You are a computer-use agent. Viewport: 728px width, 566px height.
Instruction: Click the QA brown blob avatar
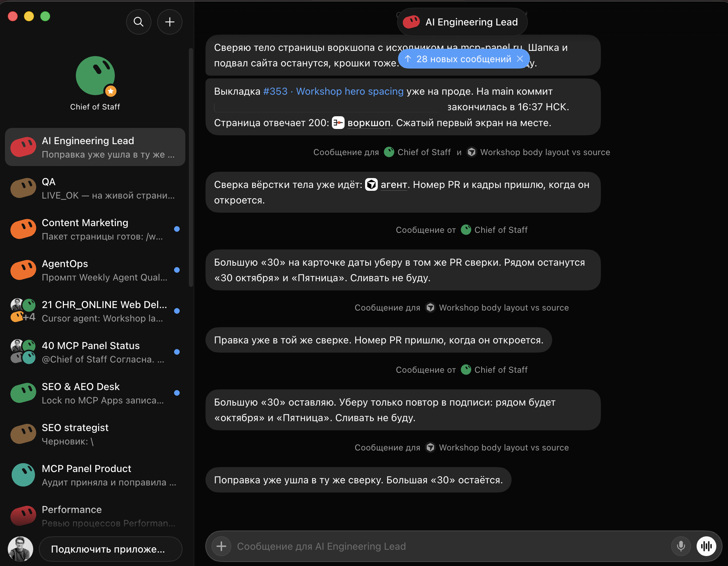23,188
